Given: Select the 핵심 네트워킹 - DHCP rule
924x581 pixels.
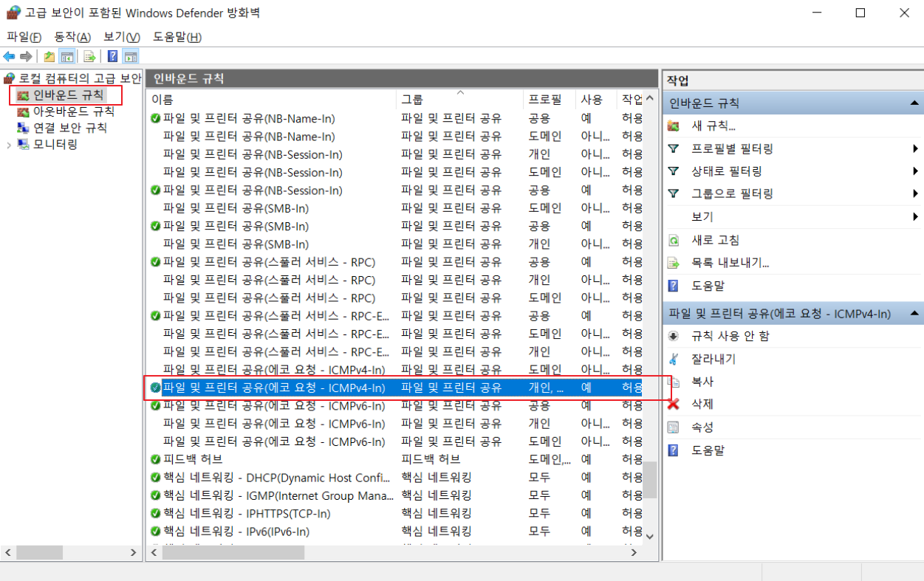Looking at the screenshot, I should pos(395,478).
